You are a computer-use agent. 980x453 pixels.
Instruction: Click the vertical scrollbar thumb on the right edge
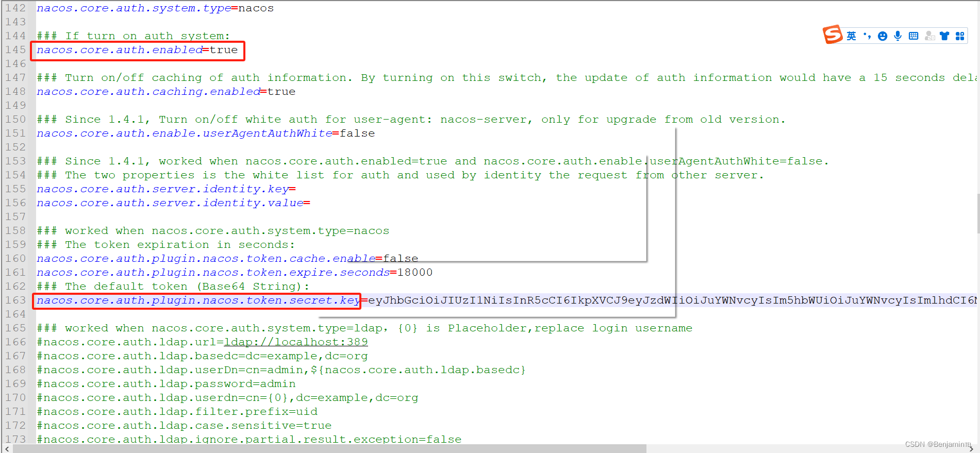[978, 213]
